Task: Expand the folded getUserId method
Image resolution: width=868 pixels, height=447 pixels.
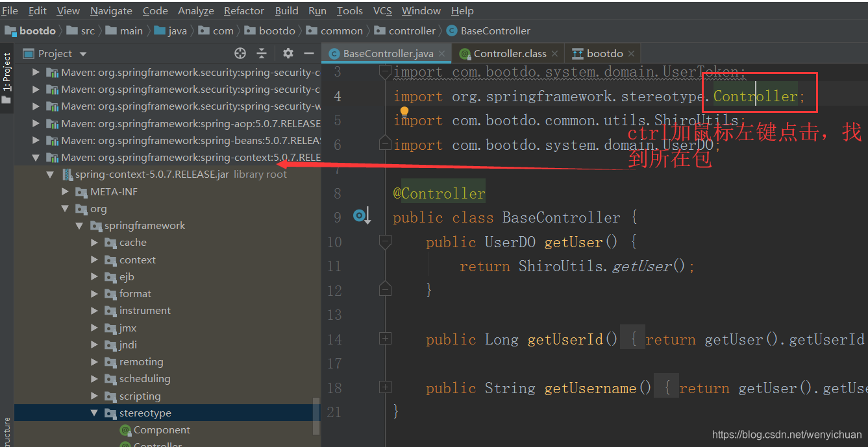Action: 385,339
